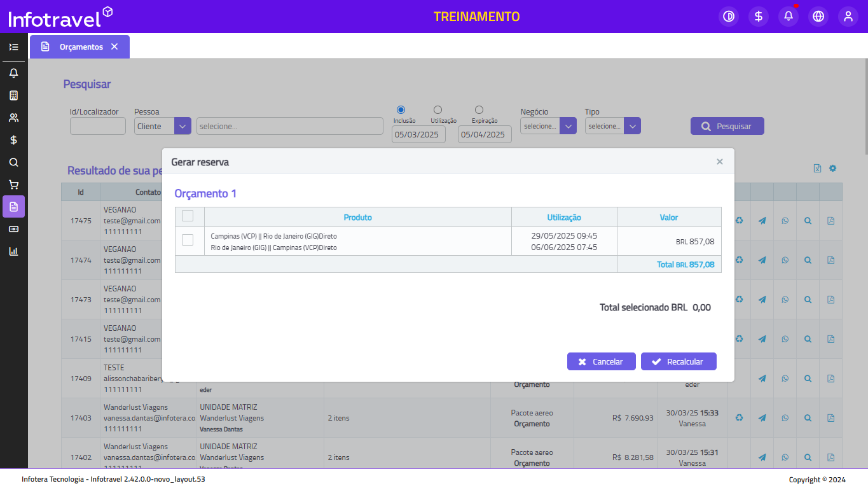Open the language globe icon
Viewport: 868px width, 488px height.
[x=818, y=17]
